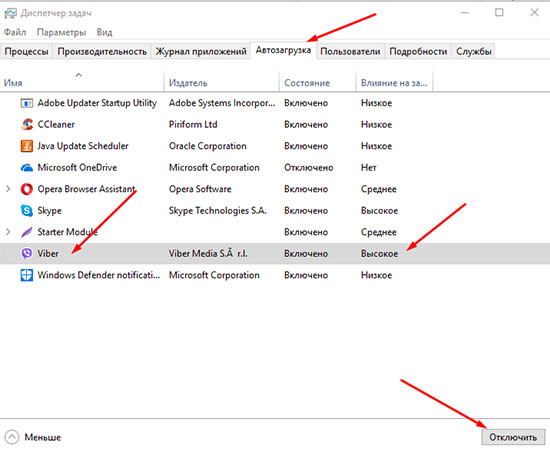550x452 pixels.
Task: Click the Microsoft OneDrive cloud icon
Action: 27,168
